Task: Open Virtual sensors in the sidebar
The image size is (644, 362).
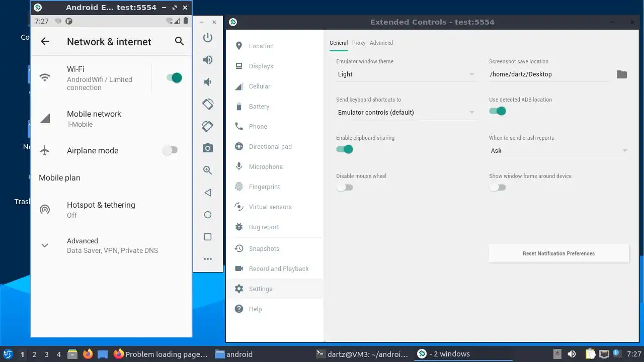Action: pyautogui.click(x=275, y=207)
